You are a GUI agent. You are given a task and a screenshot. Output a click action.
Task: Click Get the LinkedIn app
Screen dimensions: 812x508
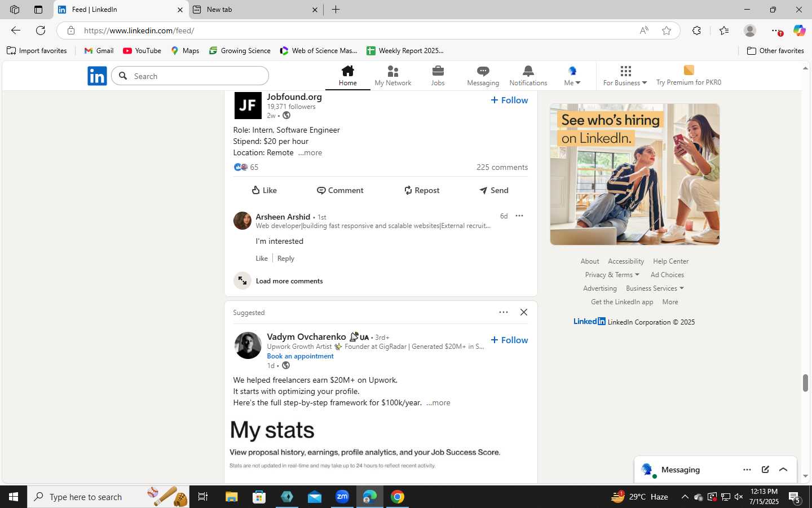point(622,302)
